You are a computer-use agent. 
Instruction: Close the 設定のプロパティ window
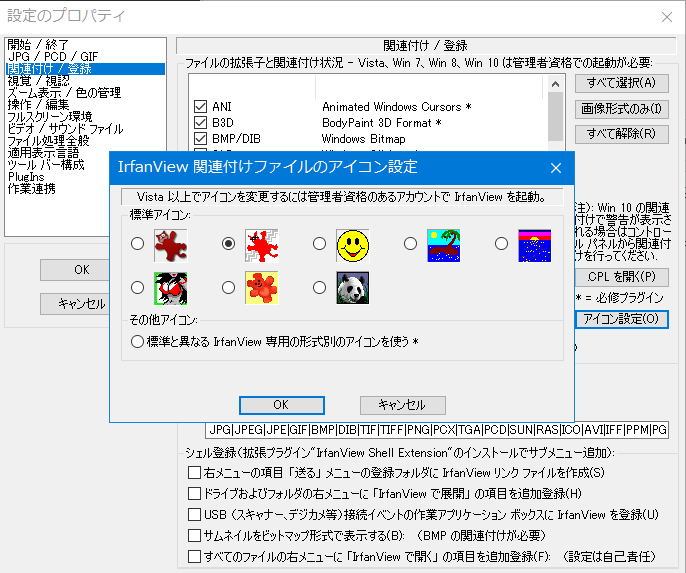(667, 17)
